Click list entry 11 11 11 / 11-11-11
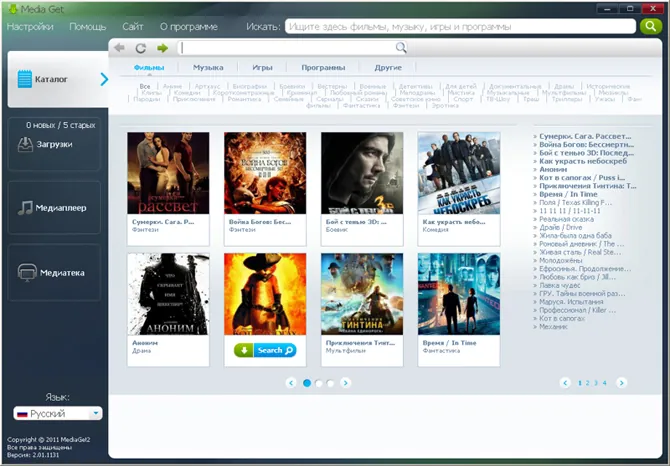 (x=570, y=211)
